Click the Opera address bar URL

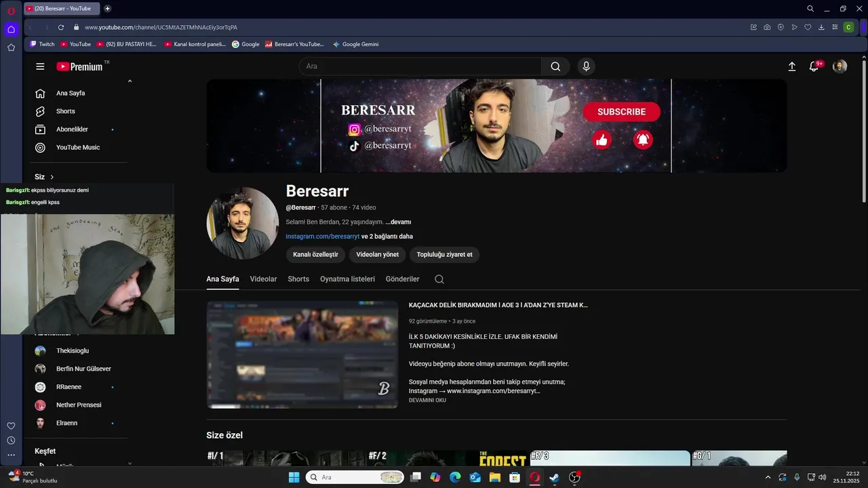(161, 27)
